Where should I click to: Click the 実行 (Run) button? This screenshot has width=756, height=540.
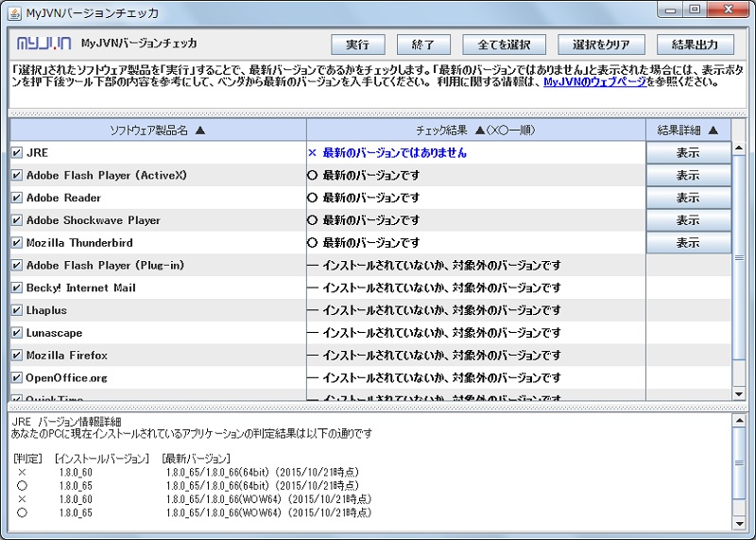pos(358,44)
